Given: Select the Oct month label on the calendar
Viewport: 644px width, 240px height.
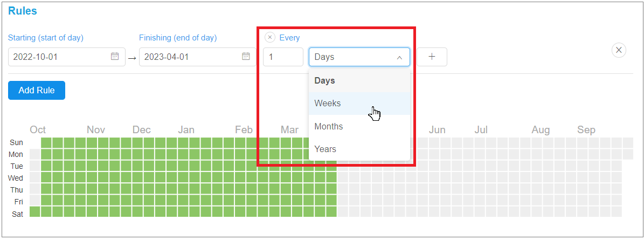Looking at the screenshot, I should (38, 130).
